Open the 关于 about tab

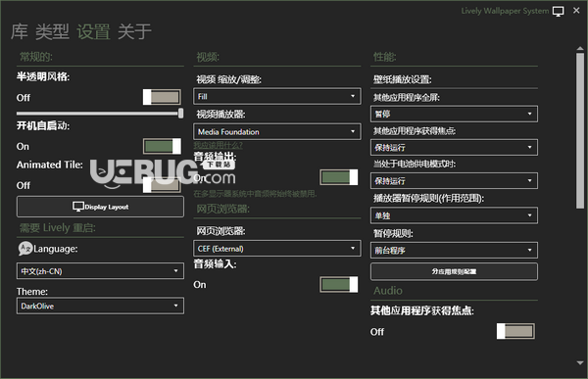click(134, 31)
